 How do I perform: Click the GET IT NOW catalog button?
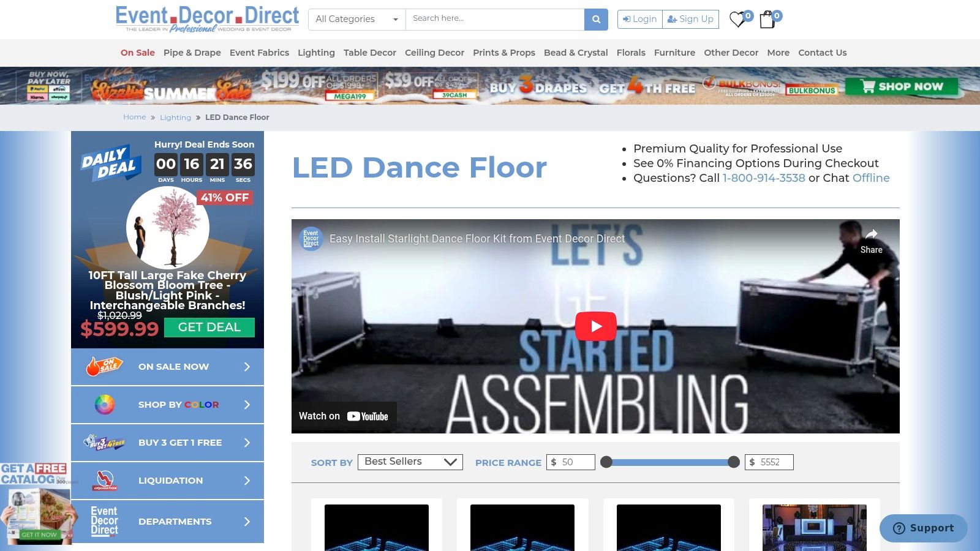39,534
